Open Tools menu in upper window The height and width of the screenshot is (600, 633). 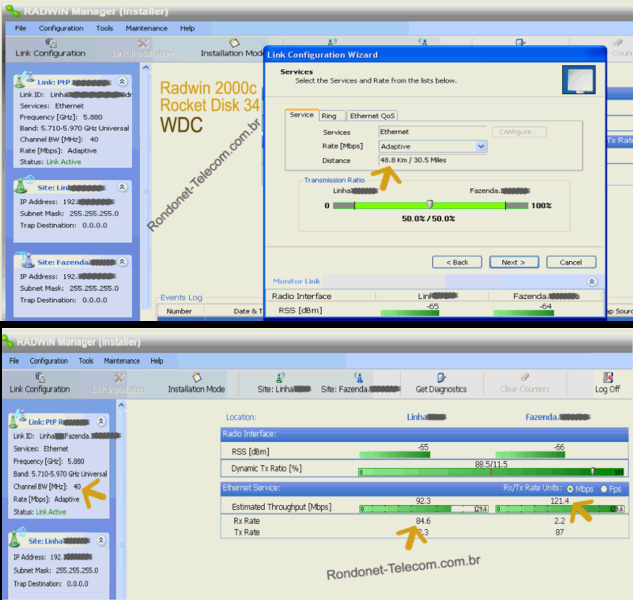click(105, 28)
